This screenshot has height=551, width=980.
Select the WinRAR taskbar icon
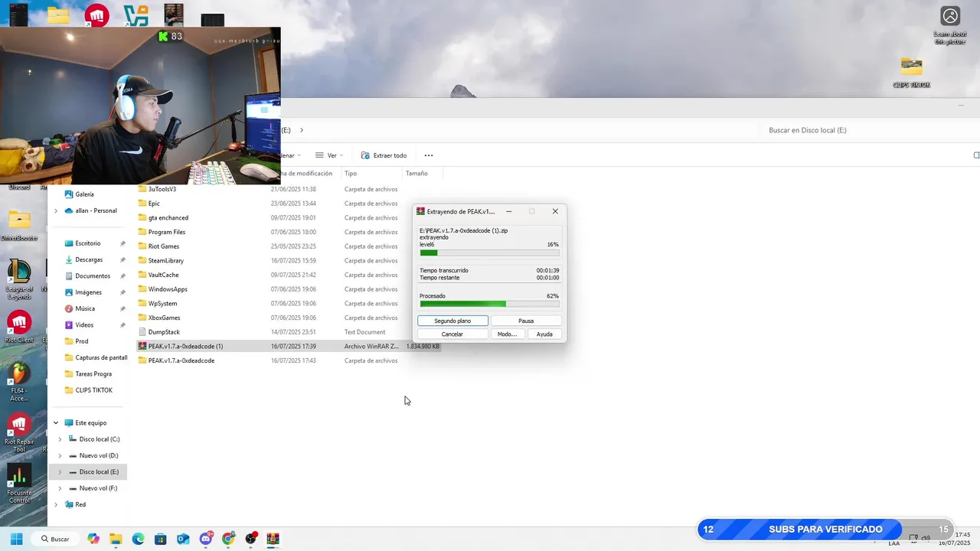coord(273,539)
